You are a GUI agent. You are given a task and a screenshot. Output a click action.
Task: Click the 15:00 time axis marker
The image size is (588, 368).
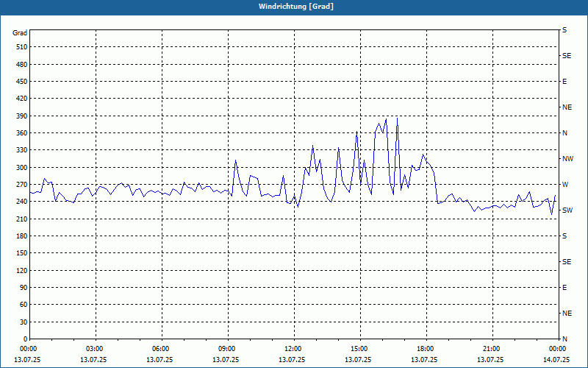[x=359, y=349]
